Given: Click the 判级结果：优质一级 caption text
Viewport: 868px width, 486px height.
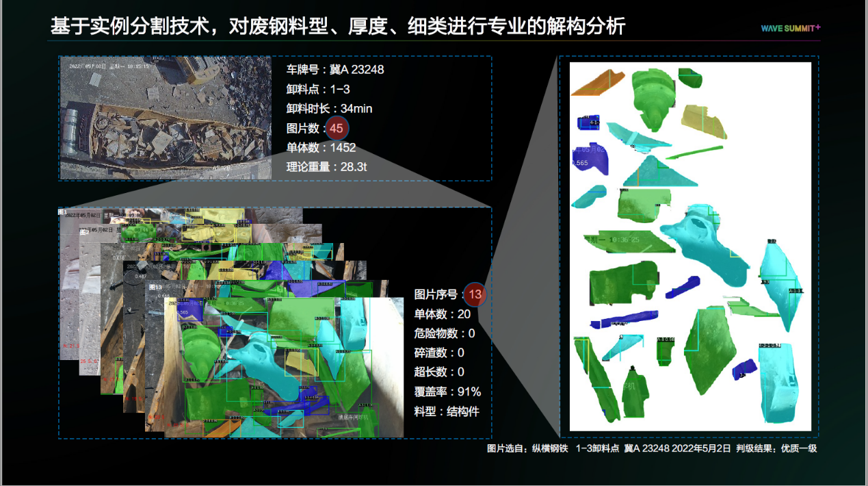Looking at the screenshot, I should tap(776, 448).
